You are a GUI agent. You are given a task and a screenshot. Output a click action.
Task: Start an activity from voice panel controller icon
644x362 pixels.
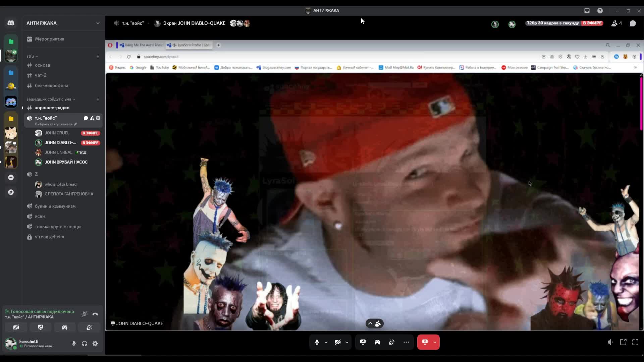[65, 327]
